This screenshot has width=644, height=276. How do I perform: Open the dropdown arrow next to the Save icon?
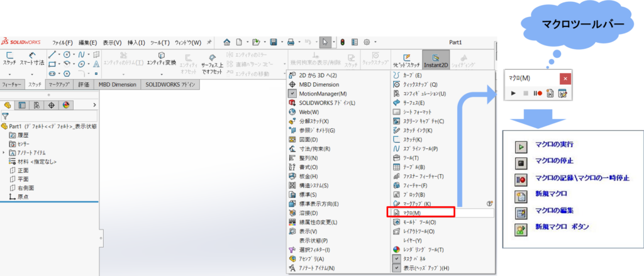click(282, 42)
